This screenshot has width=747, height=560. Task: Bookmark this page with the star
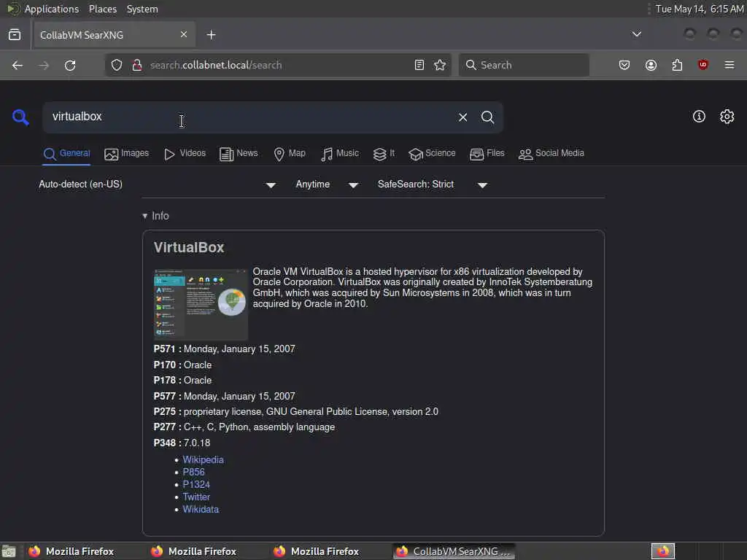(440, 65)
